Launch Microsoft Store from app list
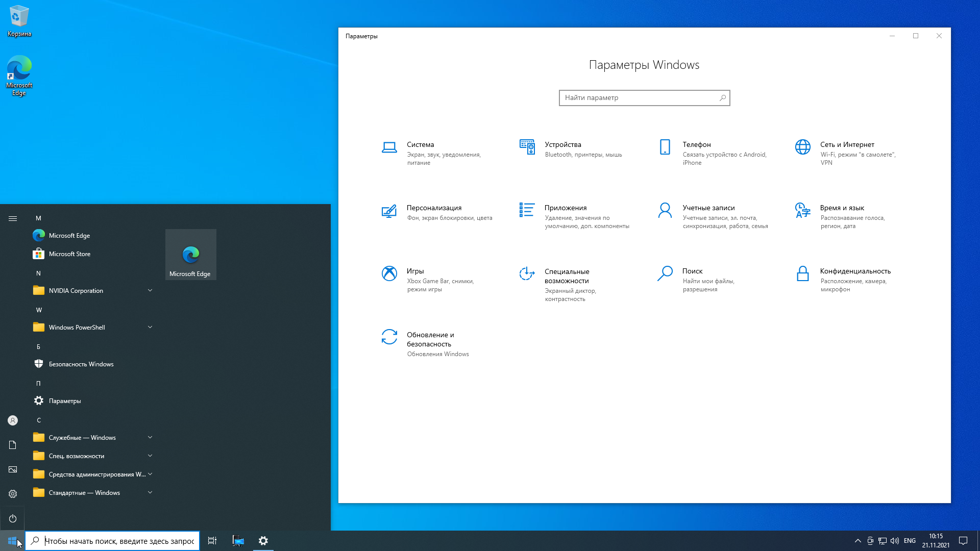 coord(69,254)
